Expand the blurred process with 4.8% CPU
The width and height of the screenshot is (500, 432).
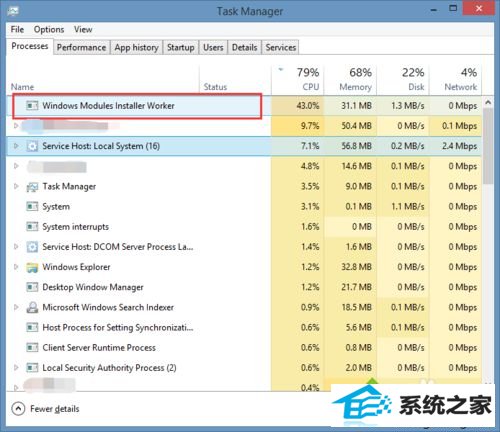tap(16, 166)
